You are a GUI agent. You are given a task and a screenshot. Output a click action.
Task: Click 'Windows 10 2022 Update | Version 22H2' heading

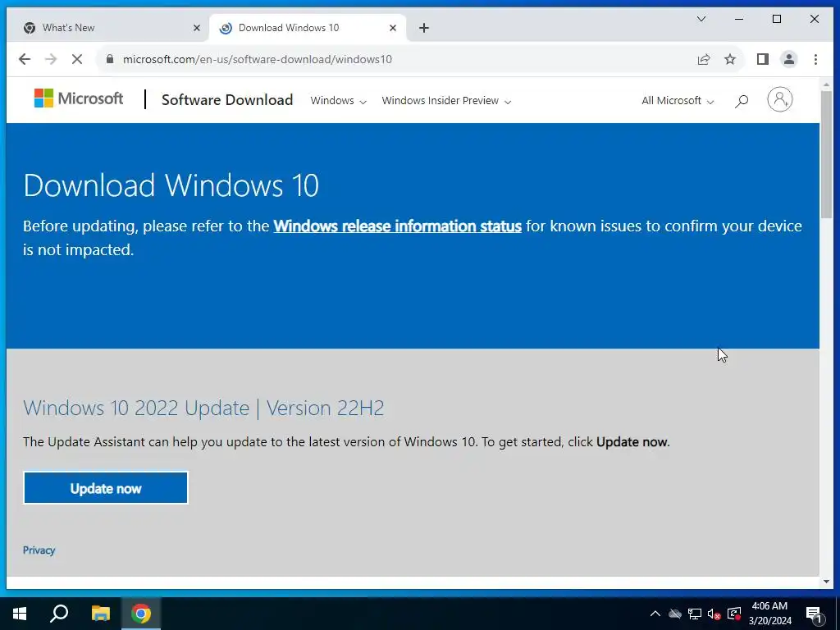point(203,409)
